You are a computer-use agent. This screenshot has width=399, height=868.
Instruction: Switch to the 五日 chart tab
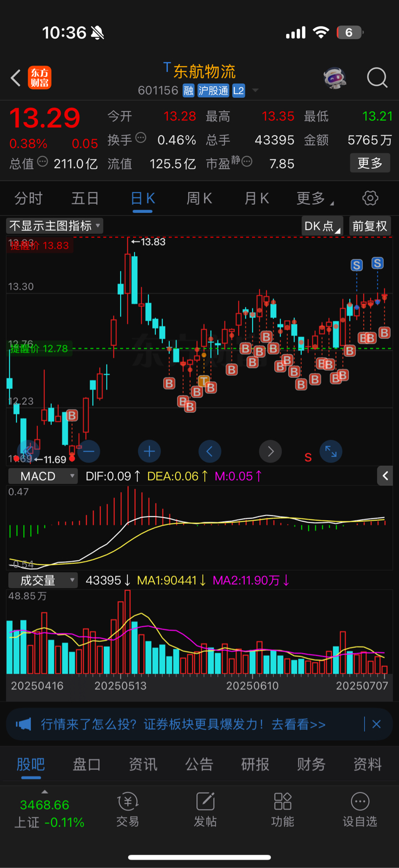pos(85,198)
